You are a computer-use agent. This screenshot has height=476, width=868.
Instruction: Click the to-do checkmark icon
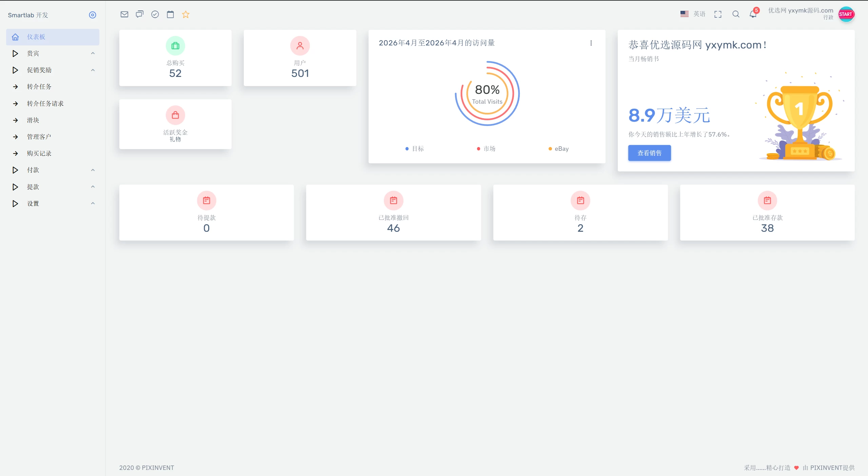pyautogui.click(x=155, y=14)
